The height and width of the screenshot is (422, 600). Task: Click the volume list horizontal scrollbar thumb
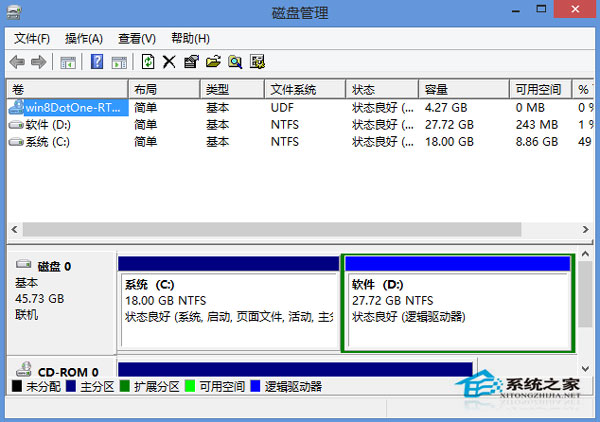tap(272, 230)
